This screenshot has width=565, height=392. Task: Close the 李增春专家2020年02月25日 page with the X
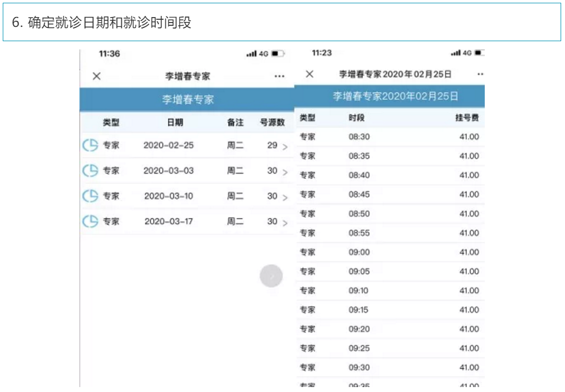309,74
